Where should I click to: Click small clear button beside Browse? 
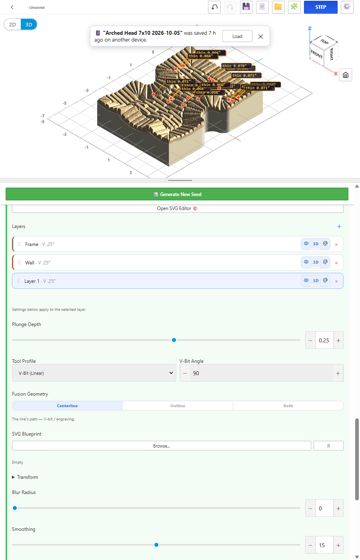click(x=328, y=446)
